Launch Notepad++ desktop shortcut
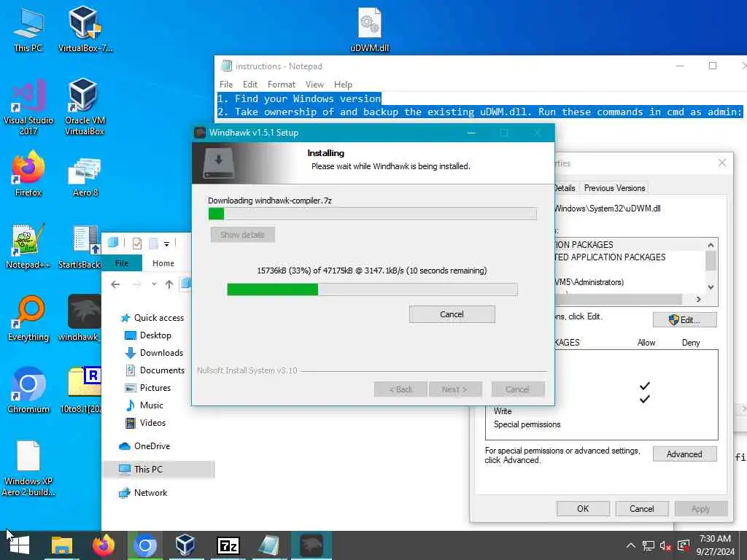Screen dimensions: 747x560 coord(28,246)
